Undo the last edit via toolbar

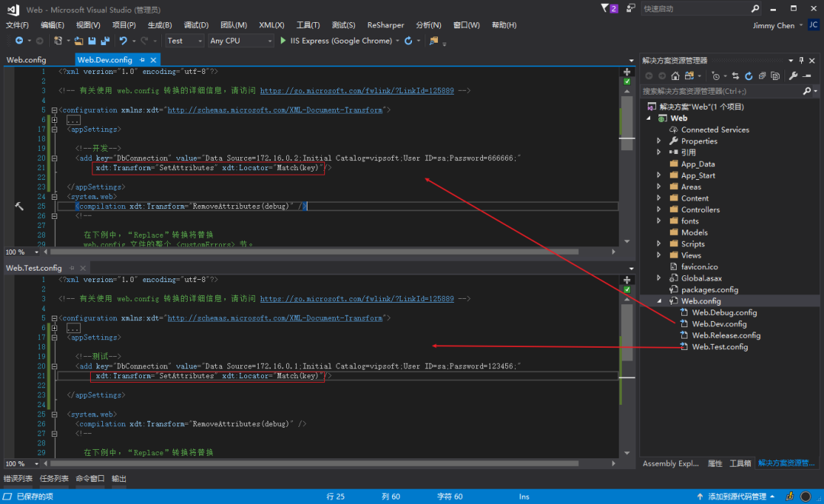[x=123, y=40]
